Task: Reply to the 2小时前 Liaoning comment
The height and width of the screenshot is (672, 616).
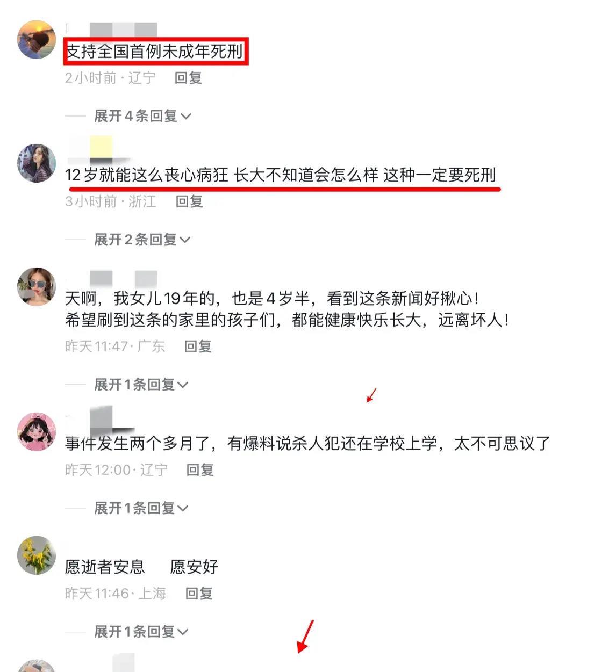Action: (188, 78)
